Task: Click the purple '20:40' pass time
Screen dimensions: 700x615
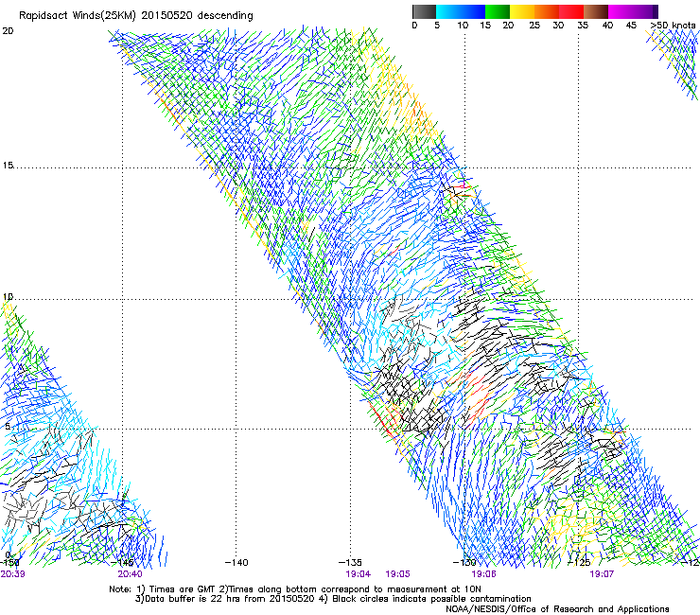Action: (x=130, y=574)
